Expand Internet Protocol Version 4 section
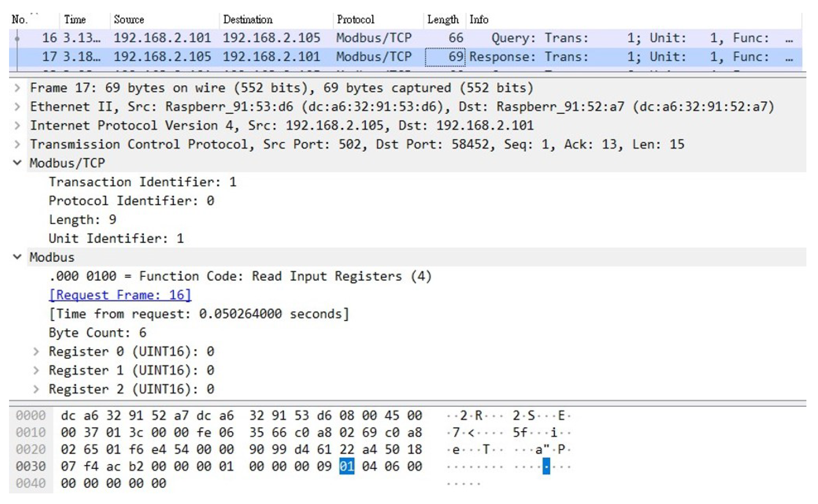Viewport: 818px width, 504px height. (17, 126)
